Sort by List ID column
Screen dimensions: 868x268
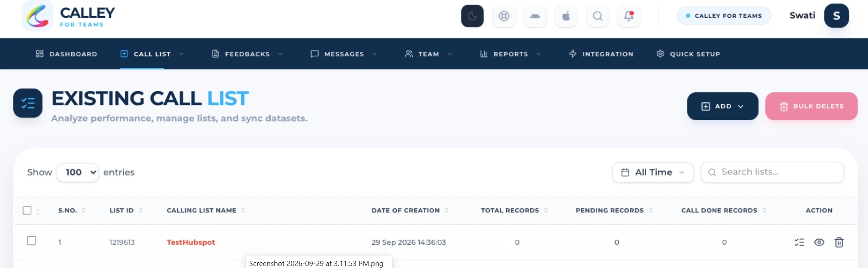coord(126,210)
